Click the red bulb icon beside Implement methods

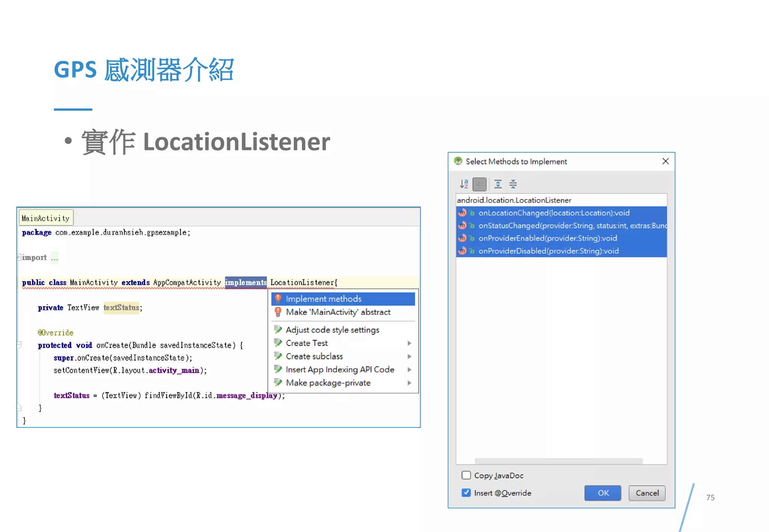pyautogui.click(x=278, y=299)
